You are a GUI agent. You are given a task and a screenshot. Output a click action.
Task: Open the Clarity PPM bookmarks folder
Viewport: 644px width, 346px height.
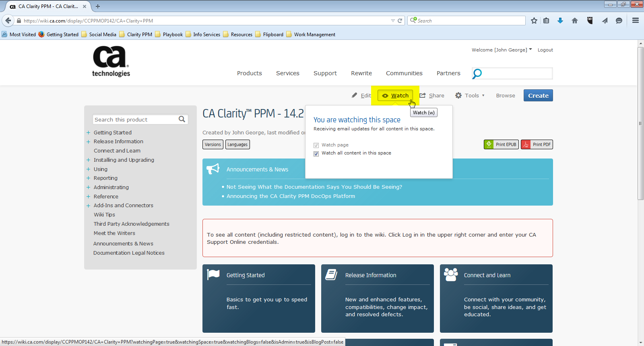pos(136,35)
